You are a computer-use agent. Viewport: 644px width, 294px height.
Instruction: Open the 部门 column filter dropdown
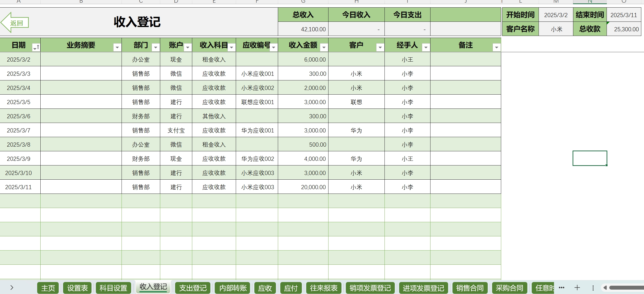(156, 47)
